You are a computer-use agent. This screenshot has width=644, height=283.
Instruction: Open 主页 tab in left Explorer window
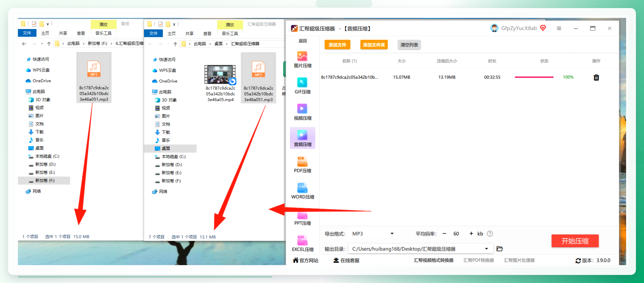point(45,33)
